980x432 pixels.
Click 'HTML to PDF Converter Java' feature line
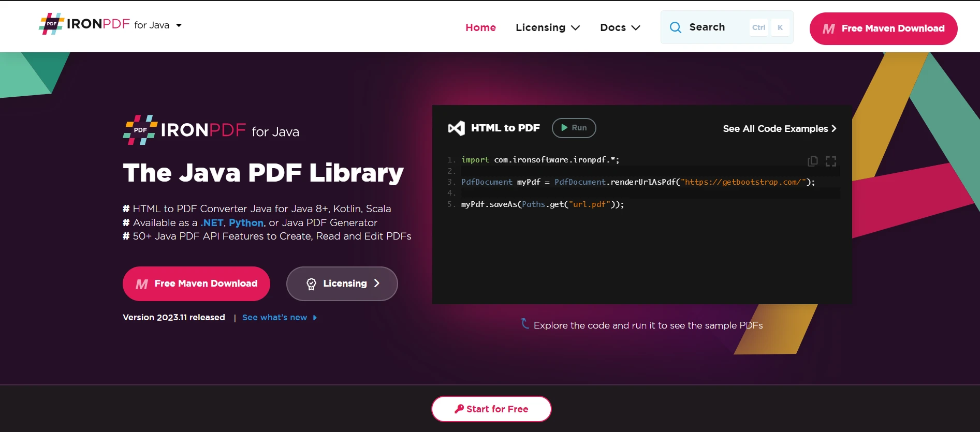(257, 208)
